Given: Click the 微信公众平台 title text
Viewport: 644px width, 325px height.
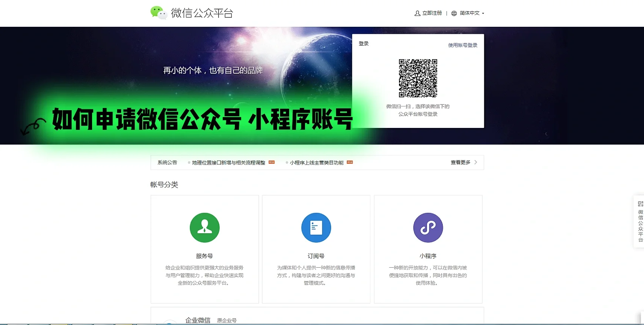Looking at the screenshot, I should pos(202,13).
